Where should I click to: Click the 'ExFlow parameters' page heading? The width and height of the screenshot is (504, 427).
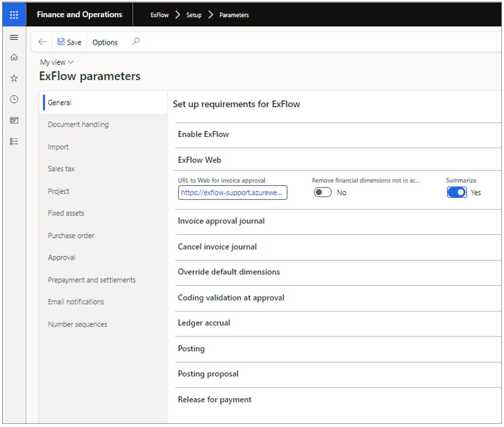pos(90,76)
